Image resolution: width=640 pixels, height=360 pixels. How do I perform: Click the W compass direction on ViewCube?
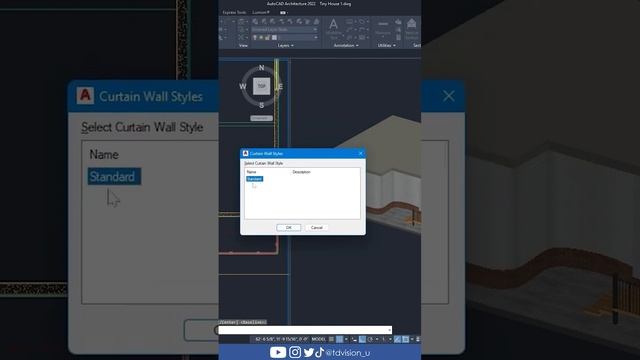(243, 87)
